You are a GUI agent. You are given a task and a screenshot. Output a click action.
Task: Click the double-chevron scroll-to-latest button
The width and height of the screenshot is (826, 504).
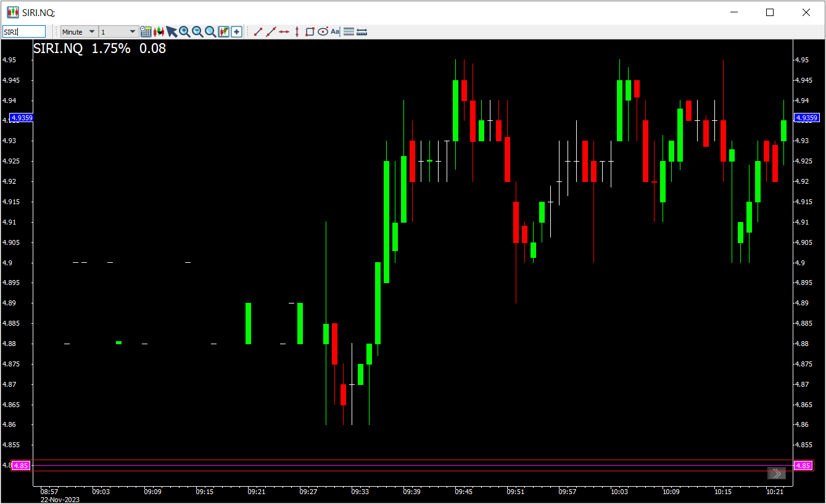point(776,473)
